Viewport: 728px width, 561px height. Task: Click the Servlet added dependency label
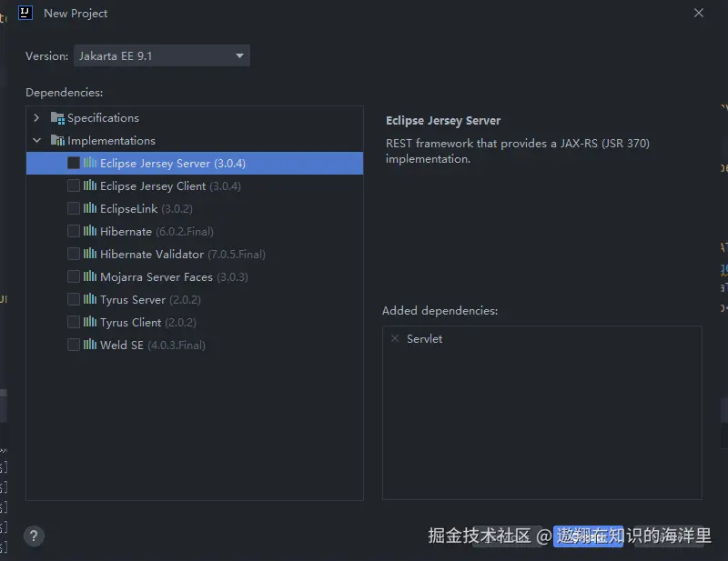(424, 339)
